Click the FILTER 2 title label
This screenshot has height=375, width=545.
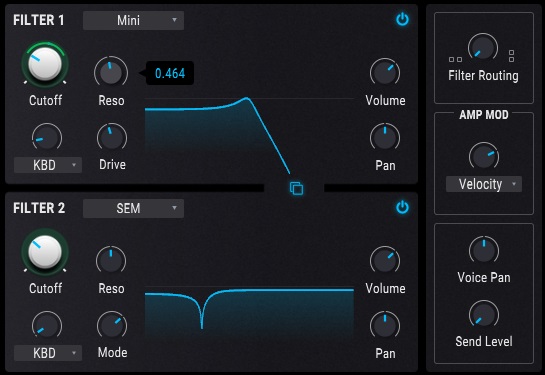39,208
